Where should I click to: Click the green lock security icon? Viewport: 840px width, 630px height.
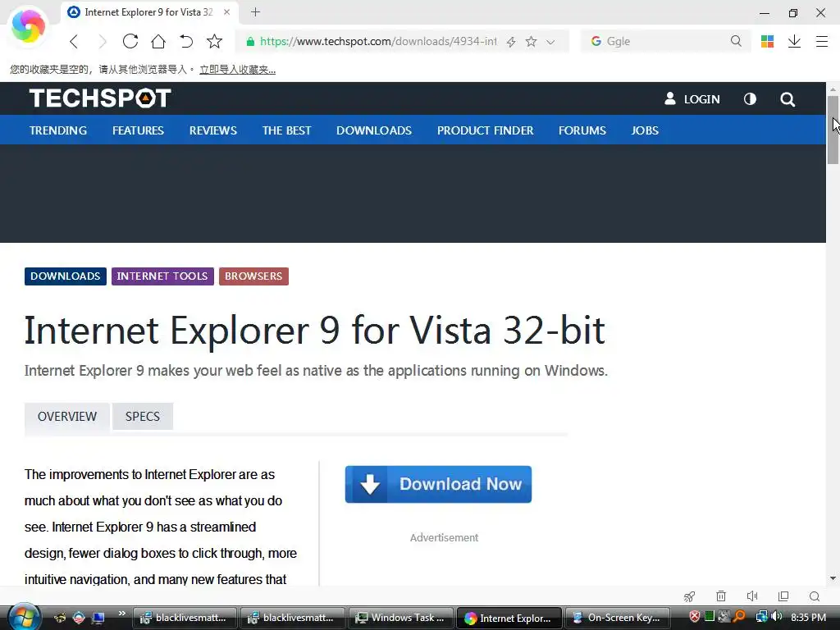coord(250,41)
